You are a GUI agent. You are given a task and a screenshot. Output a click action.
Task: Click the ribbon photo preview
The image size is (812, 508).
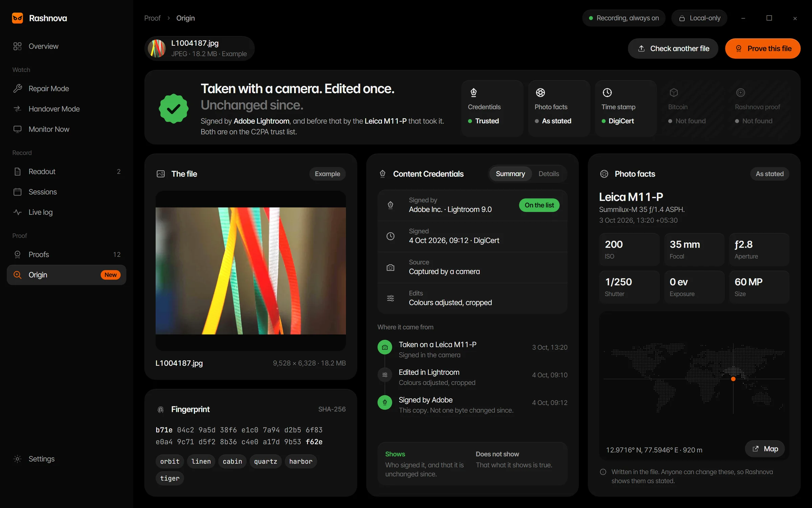click(x=251, y=271)
